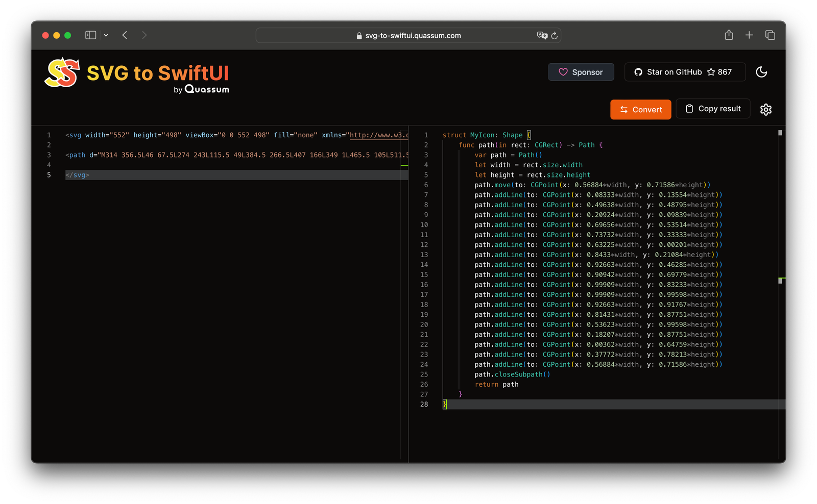
Task: Open the translation icon in the address bar
Action: pos(542,35)
